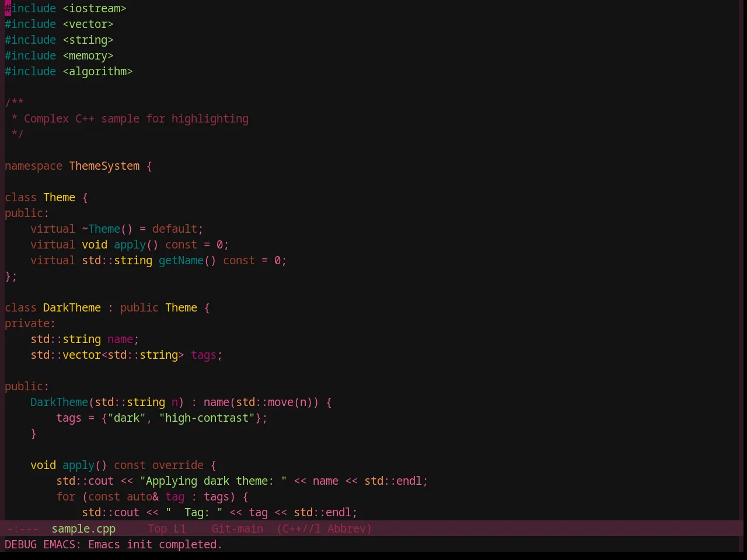747x560 pixels.
Task: Click the 'class Theme {' declaration
Action: pyautogui.click(x=46, y=198)
